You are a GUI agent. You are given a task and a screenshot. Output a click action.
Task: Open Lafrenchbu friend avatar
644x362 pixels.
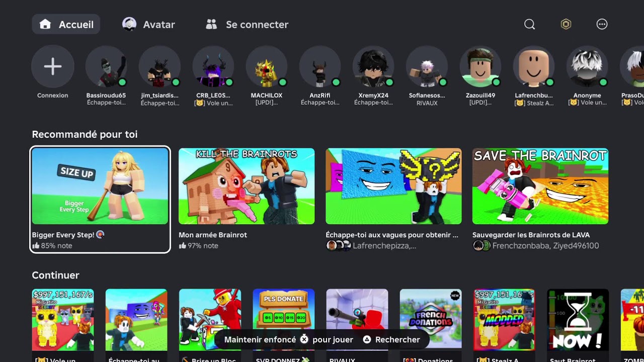[534, 66]
